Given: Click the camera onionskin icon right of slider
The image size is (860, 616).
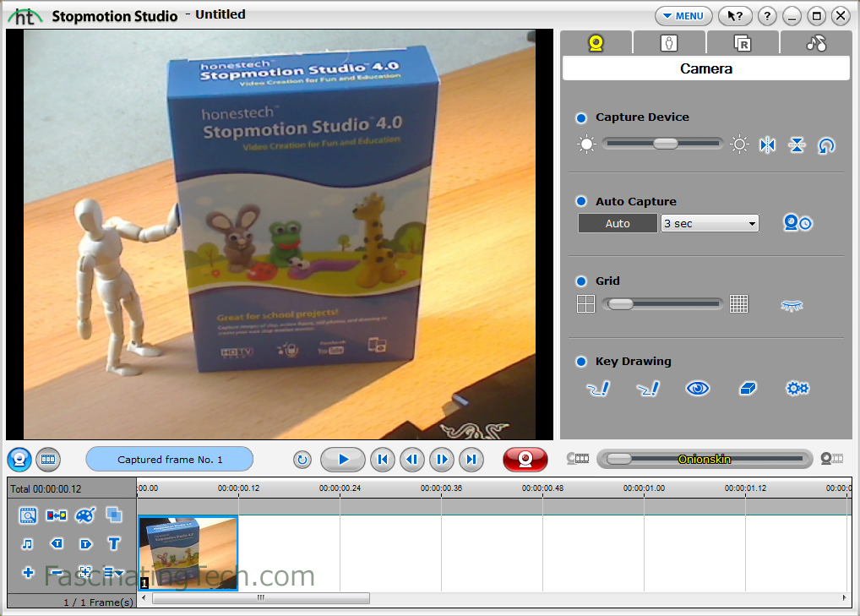Looking at the screenshot, I should point(831,459).
